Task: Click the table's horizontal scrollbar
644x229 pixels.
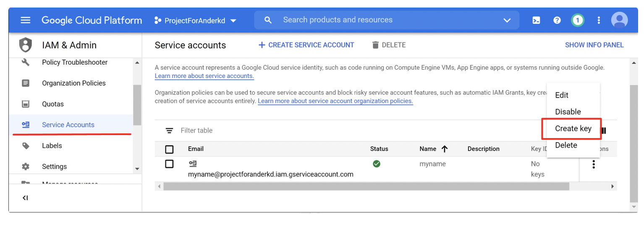Action: click(x=365, y=186)
